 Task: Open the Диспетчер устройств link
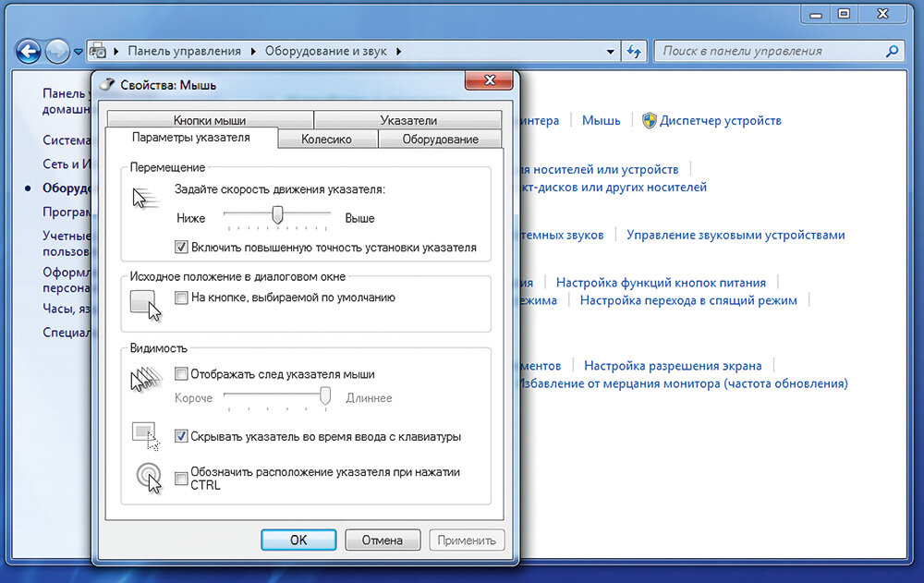coord(720,120)
